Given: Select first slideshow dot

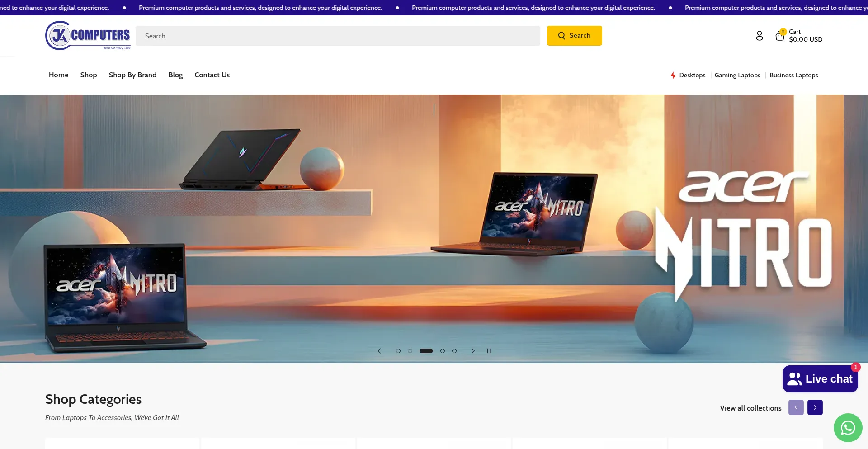Looking at the screenshot, I should 398,351.
